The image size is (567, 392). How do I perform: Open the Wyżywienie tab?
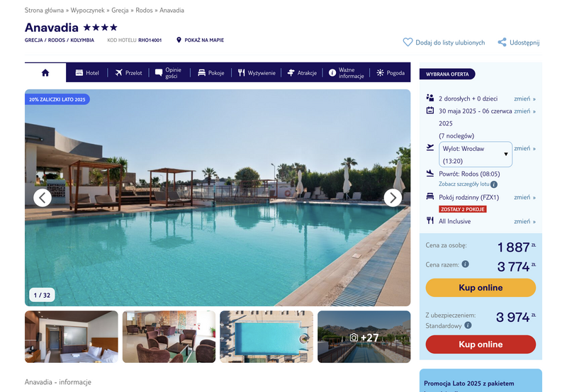click(x=257, y=73)
